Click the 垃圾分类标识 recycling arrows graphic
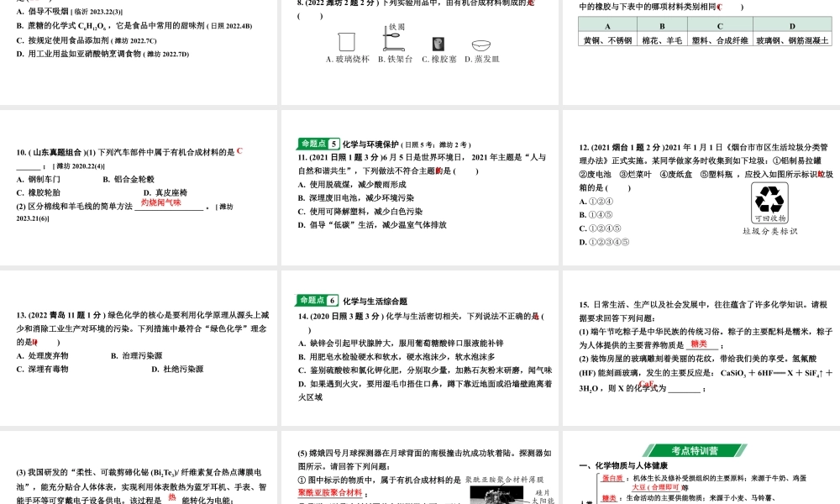The height and width of the screenshot is (504, 840). coord(769,202)
